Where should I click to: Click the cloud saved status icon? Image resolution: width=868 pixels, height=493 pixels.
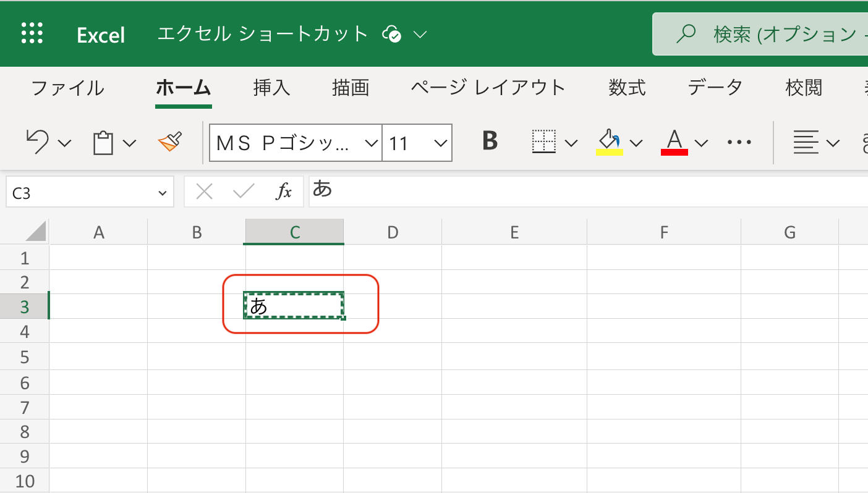coord(392,34)
